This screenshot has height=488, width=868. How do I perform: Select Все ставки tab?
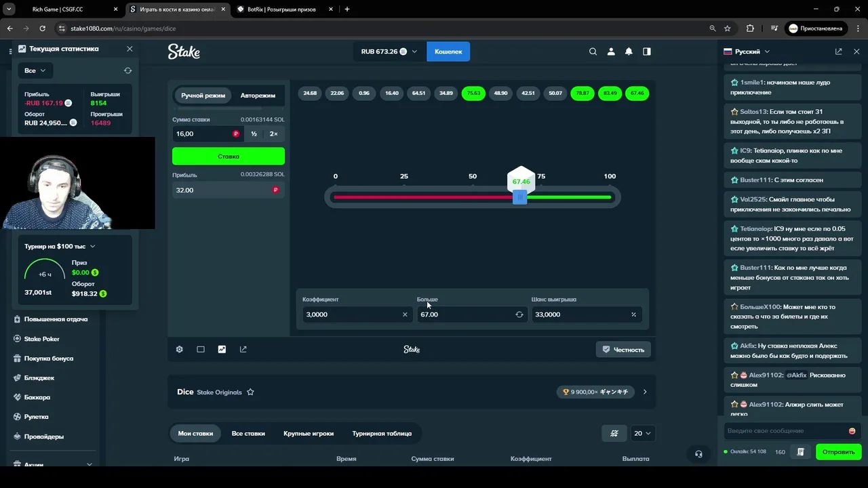pyautogui.click(x=248, y=433)
